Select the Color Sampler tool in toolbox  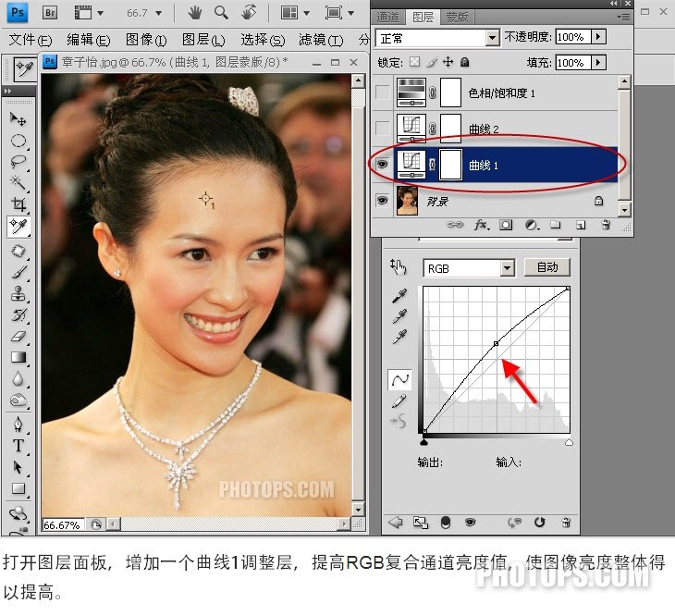(x=18, y=226)
